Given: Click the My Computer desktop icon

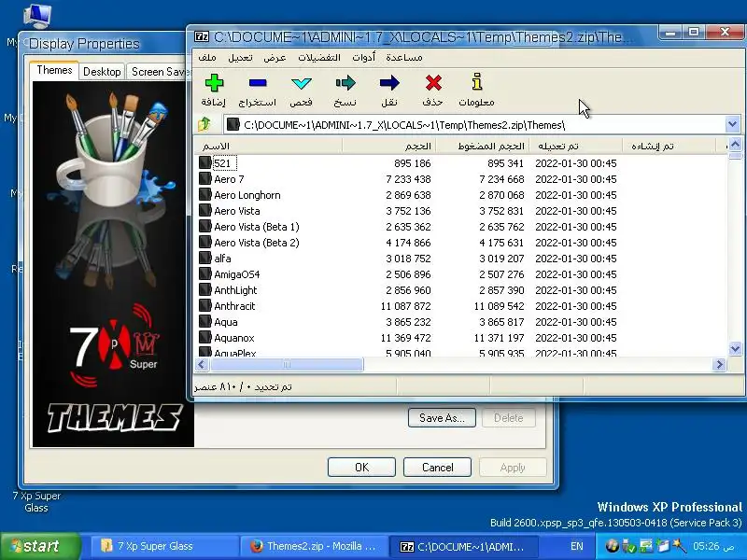Looking at the screenshot, I should click(36, 15).
